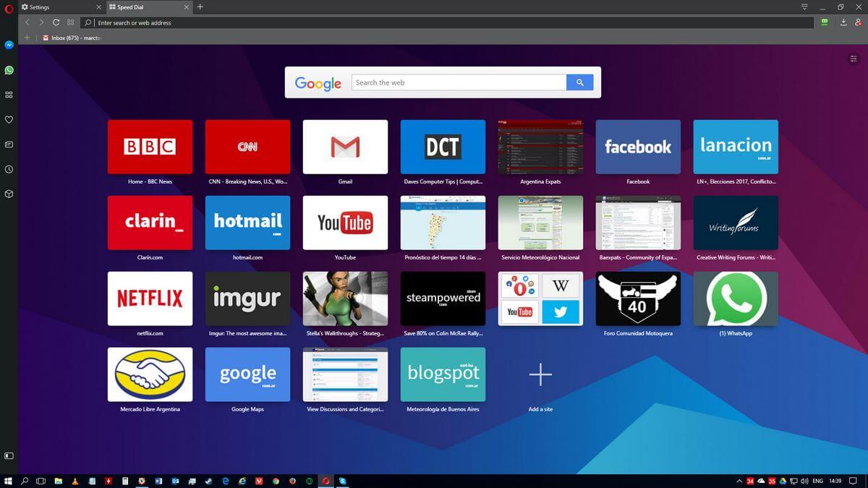Open Servicio Meteorológico Nacional tile
The image size is (868, 488).
[x=540, y=223]
